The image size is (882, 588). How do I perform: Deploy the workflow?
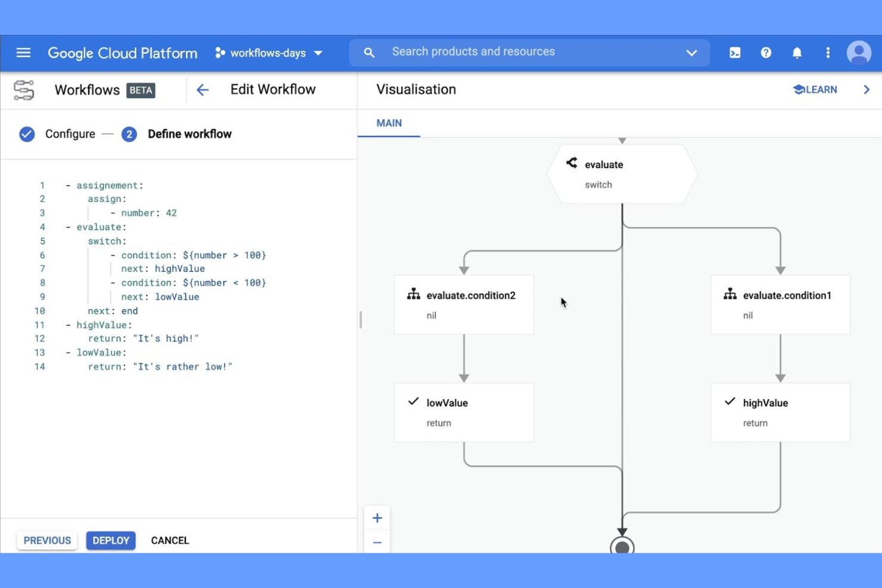tap(111, 540)
